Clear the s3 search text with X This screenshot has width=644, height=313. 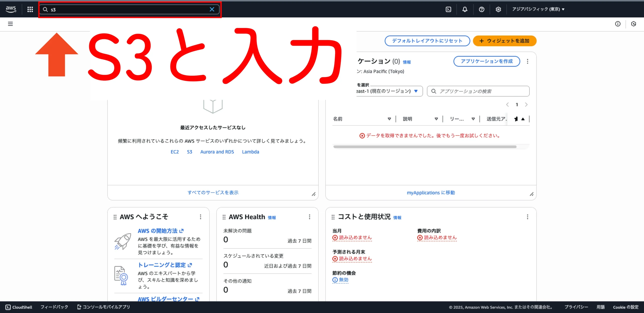(212, 9)
